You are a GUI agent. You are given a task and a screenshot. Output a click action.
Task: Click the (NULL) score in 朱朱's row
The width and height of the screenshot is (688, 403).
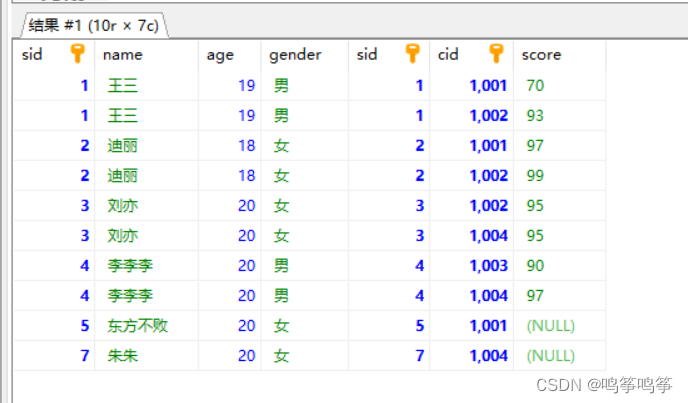point(550,356)
